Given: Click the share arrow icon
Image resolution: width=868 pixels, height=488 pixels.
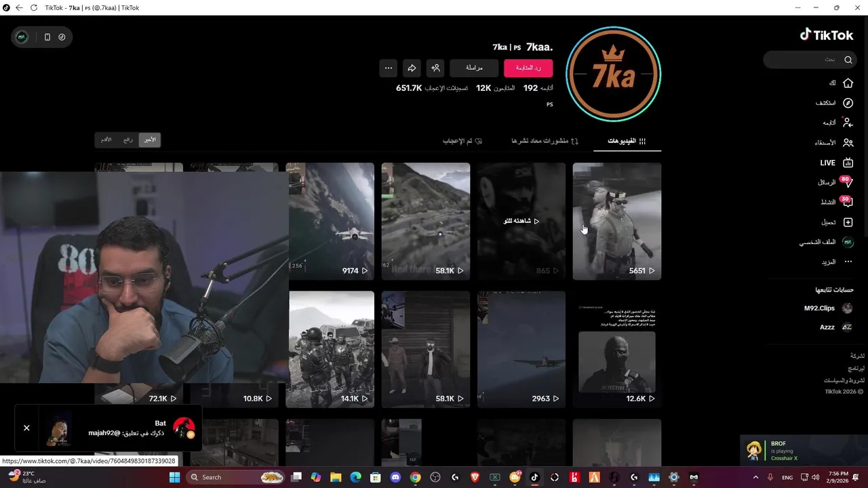Looking at the screenshot, I should point(412,68).
